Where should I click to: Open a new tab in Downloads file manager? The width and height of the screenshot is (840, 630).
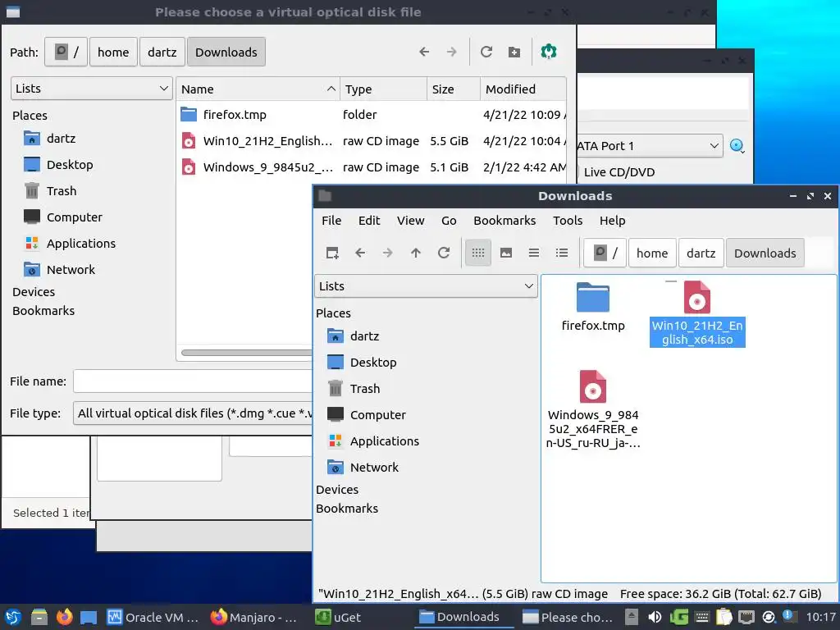click(332, 253)
